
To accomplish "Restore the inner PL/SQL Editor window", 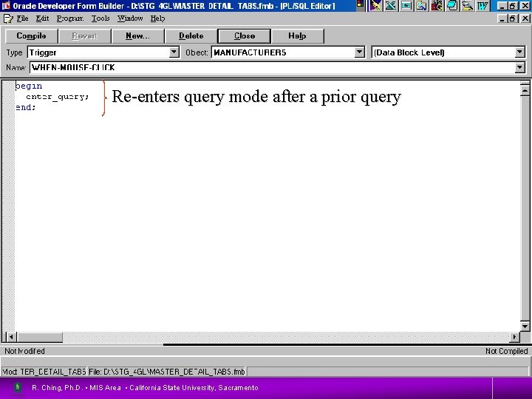I will pos(513,18).
